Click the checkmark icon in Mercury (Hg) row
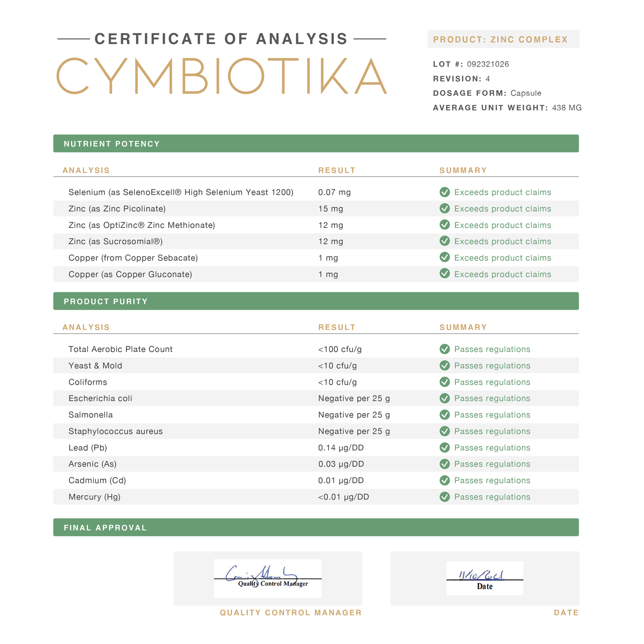This screenshot has height=644, width=644. [x=445, y=497]
